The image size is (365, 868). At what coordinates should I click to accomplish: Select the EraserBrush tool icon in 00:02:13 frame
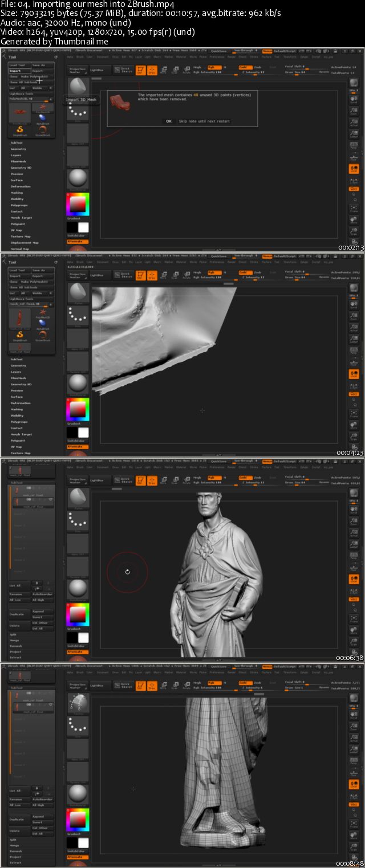(43, 130)
